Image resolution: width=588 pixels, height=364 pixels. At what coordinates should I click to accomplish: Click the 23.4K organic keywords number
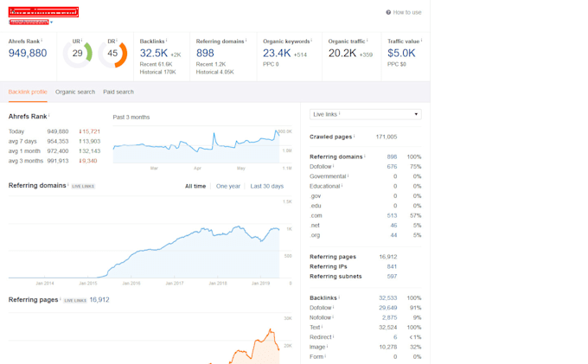pyautogui.click(x=277, y=53)
